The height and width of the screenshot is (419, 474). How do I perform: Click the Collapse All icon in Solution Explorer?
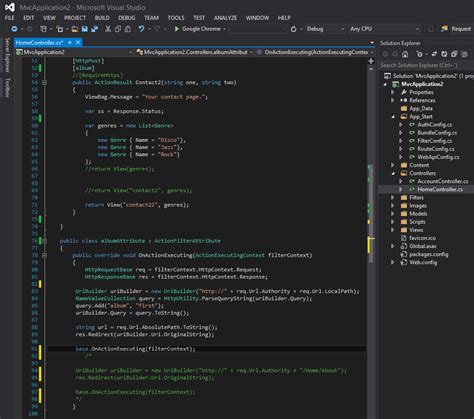click(454, 54)
